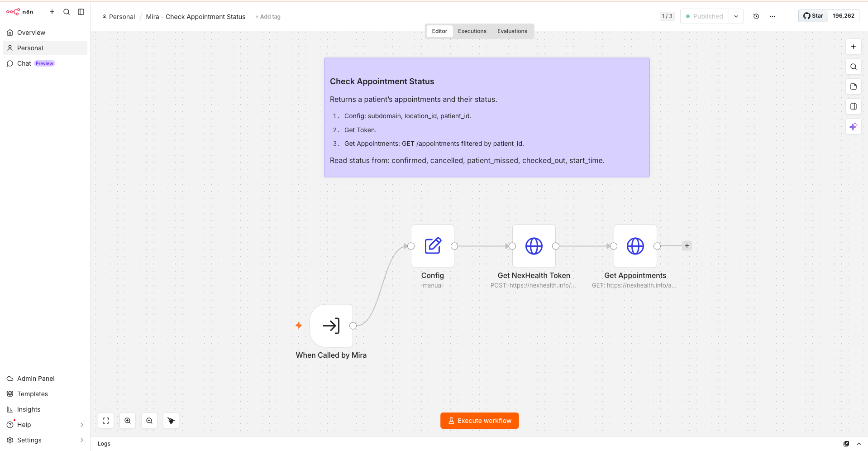
Task: Switch to the Editor tab
Action: (439, 31)
